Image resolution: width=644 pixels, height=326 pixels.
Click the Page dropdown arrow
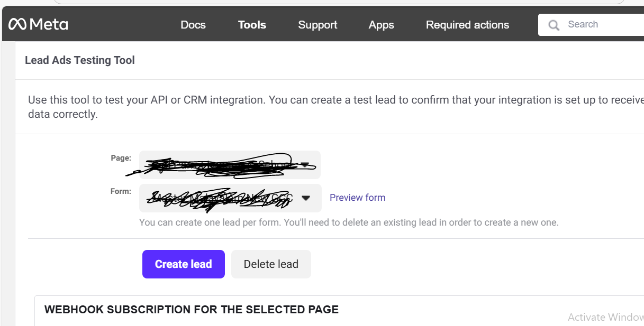304,165
